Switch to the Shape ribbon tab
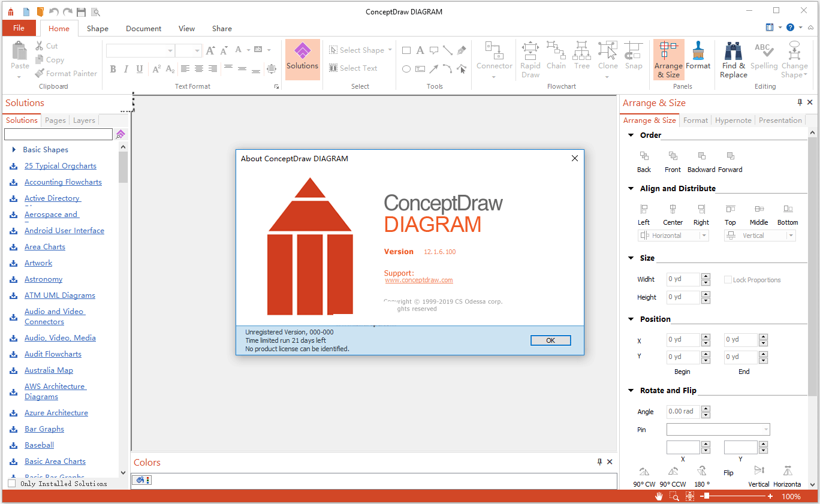Screen dimensions: 820x504 (97, 28)
